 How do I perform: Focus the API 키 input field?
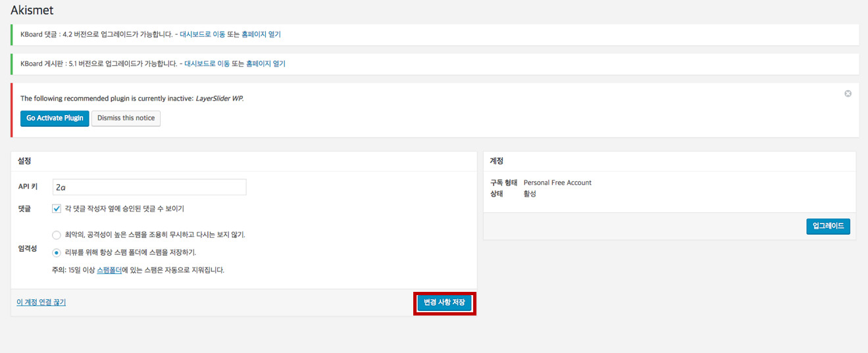click(x=149, y=187)
